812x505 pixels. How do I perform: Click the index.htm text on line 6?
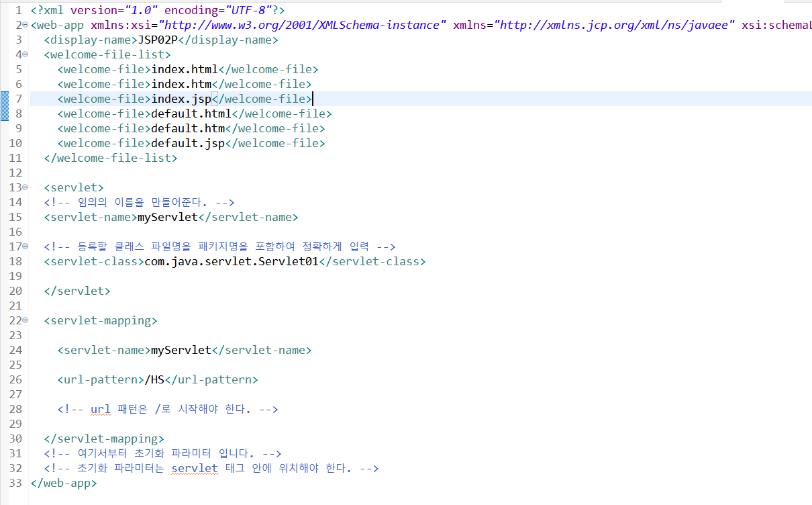pos(181,84)
